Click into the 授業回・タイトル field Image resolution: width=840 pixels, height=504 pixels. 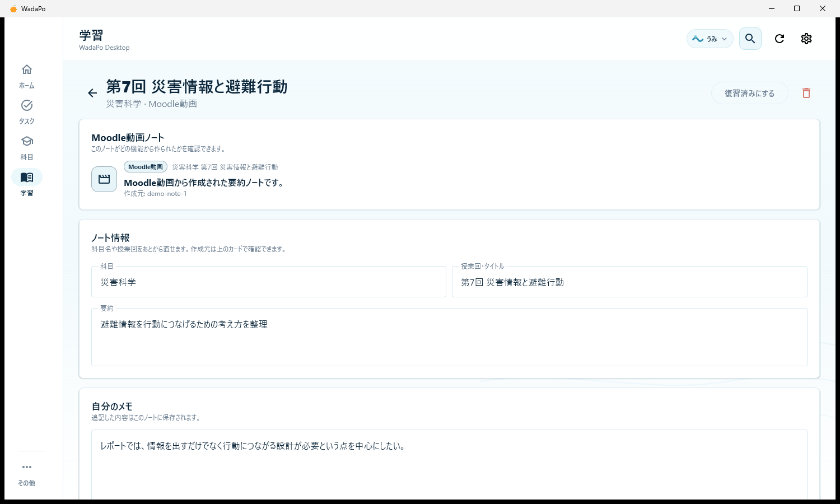point(629,282)
